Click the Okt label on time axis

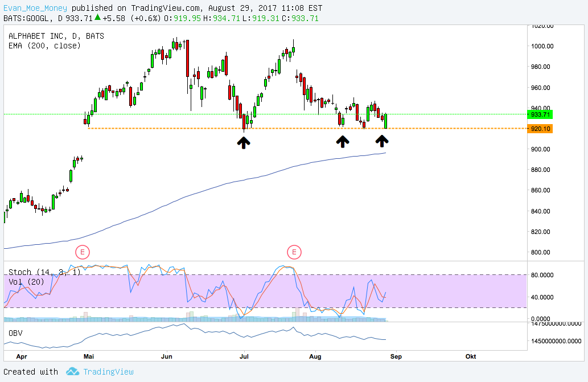tap(471, 356)
